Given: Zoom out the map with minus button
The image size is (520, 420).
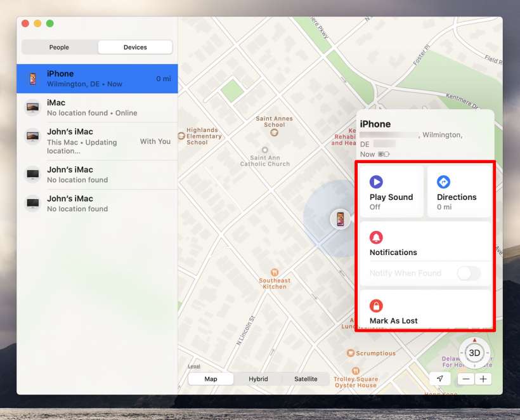Looking at the screenshot, I should coord(466,379).
